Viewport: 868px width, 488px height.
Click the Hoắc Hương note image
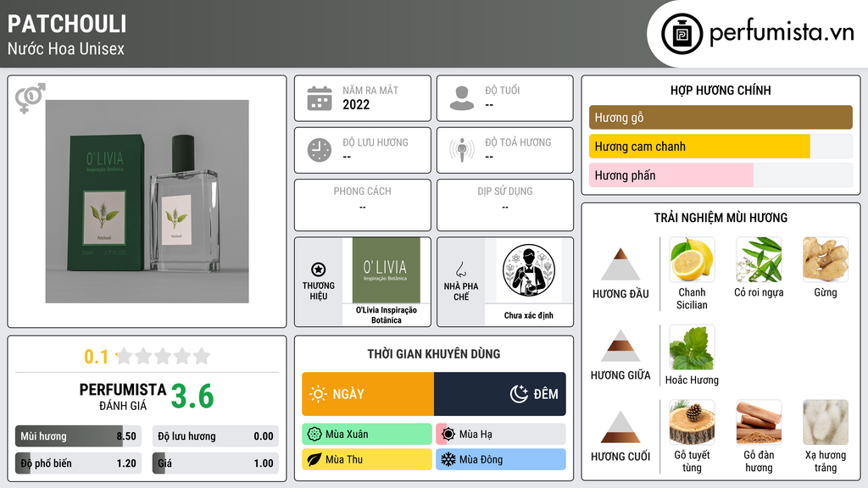[692, 347]
